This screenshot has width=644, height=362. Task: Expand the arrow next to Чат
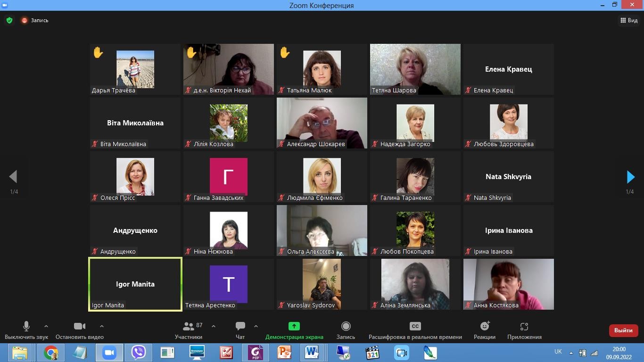click(x=256, y=326)
